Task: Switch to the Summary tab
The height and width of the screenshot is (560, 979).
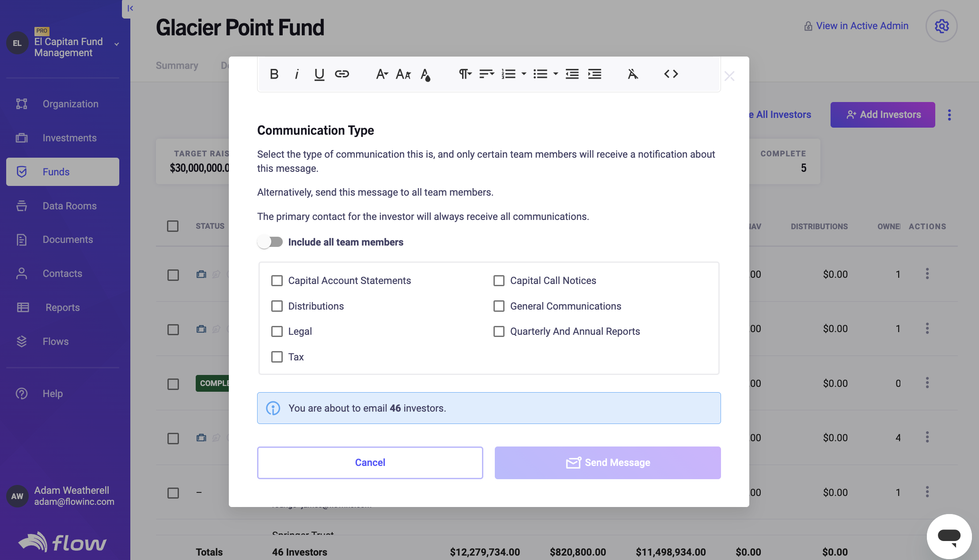Action: click(x=177, y=65)
